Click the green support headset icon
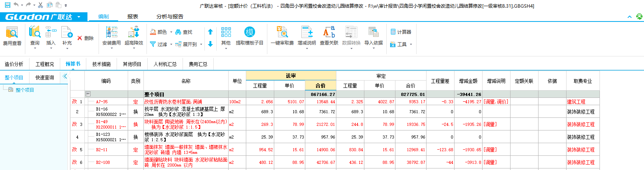This screenshot has width=644, height=170. pyautogui.click(x=639, y=17)
